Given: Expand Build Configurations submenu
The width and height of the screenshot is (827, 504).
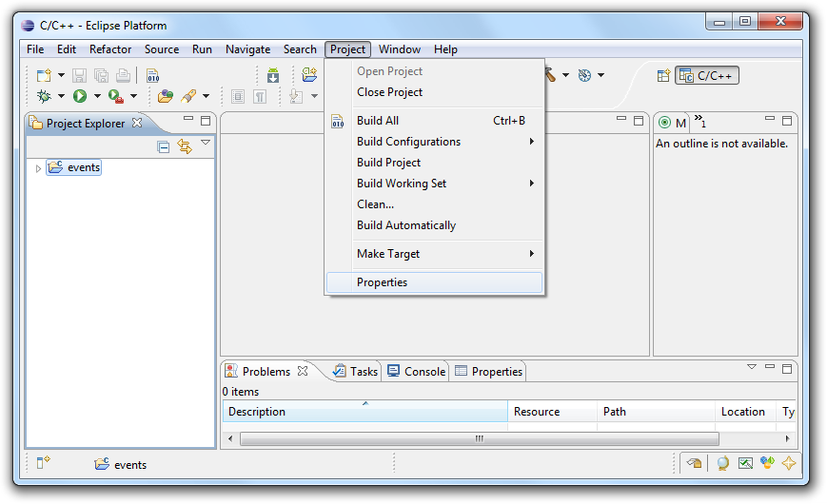Looking at the screenshot, I should tap(435, 142).
